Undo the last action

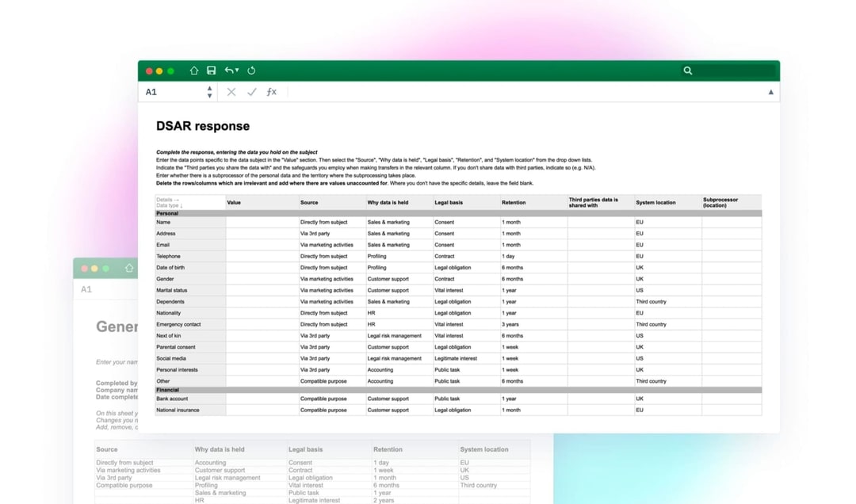[229, 71]
